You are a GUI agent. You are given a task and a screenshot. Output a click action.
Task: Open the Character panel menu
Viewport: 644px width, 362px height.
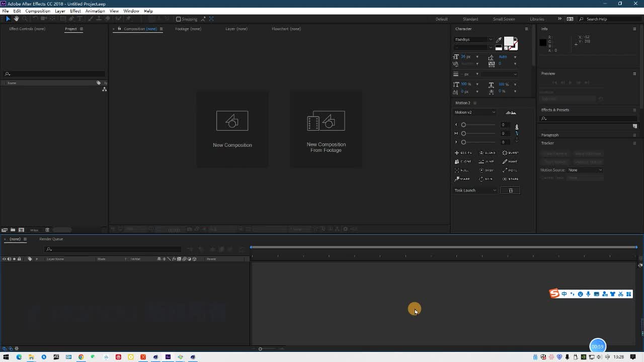tap(526, 29)
